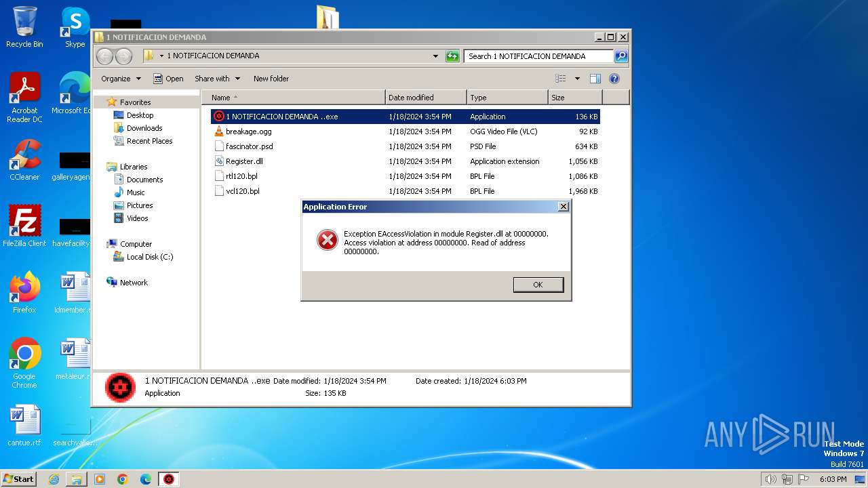868x488 pixels.
Task: Sort by Date modified column
Action: [426, 98]
